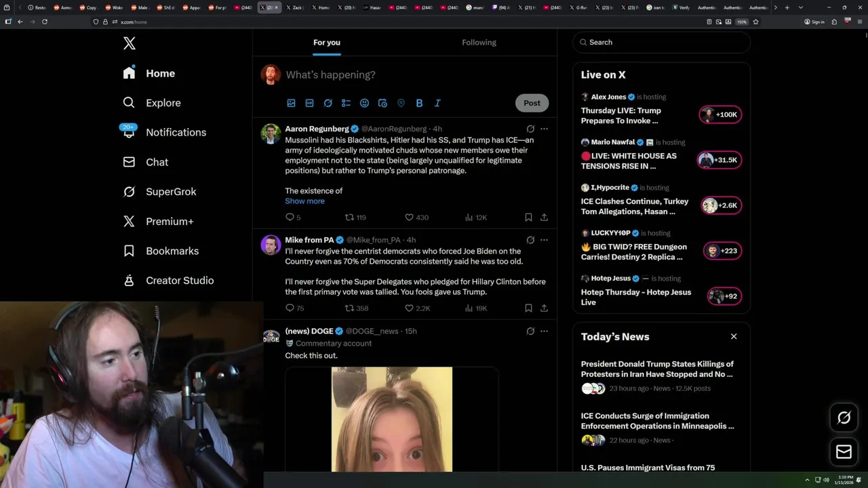Open the emoji picker in composer

(364, 103)
